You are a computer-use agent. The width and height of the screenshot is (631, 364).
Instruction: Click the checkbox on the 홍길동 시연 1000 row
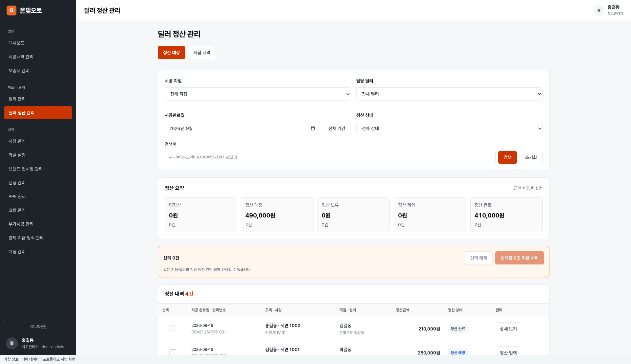tap(173, 329)
